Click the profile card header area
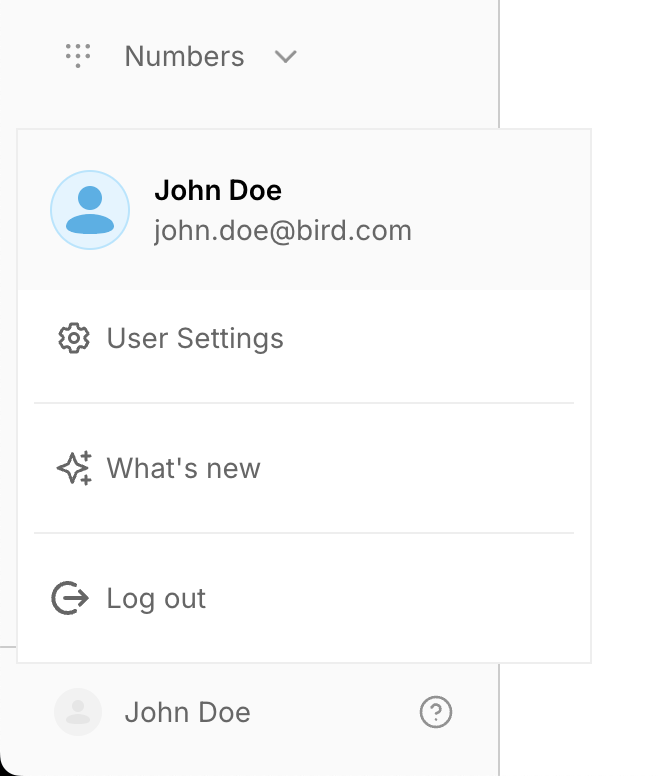Image resolution: width=658 pixels, height=776 pixels. (x=304, y=210)
